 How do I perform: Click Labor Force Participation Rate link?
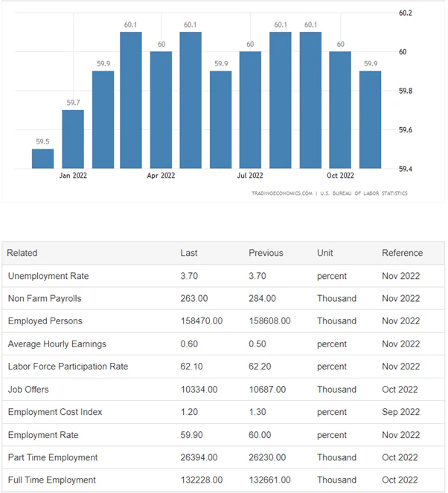tap(68, 367)
